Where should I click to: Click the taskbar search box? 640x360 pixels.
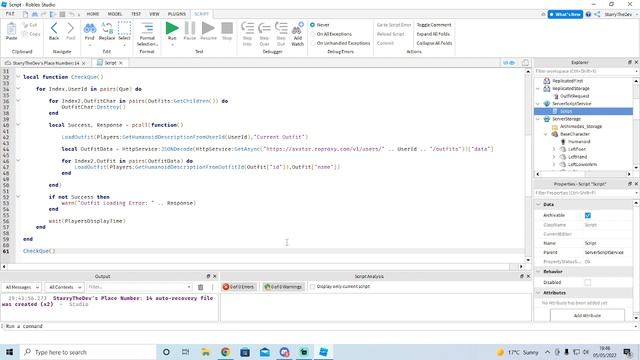pyautogui.click(x=88, y=352)
